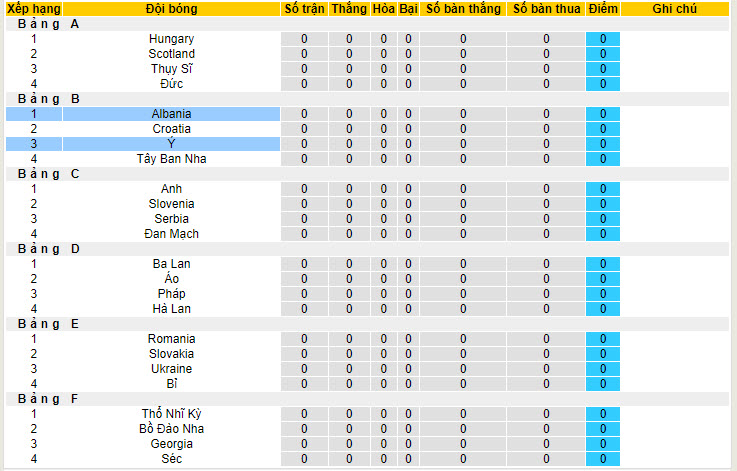Select Hà Lan in Bảng D

tap(171, 309)
